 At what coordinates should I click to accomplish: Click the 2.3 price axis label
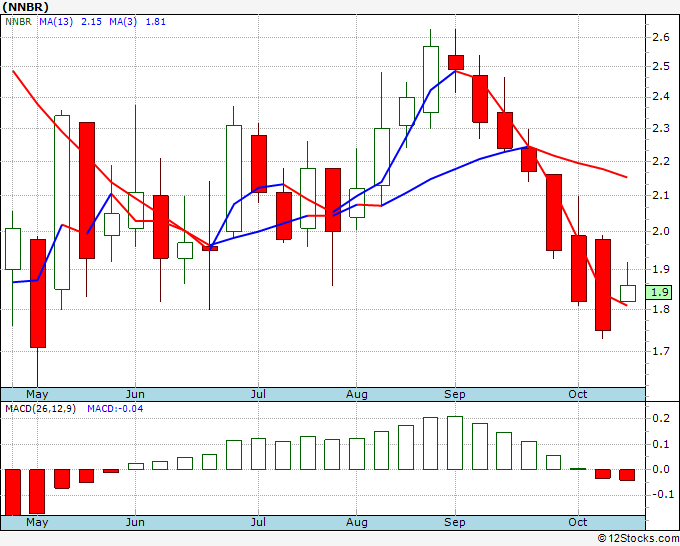pos(661,128)
